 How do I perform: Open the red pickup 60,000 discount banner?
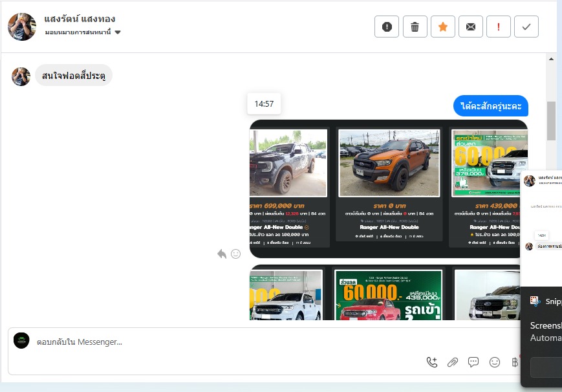tap(388, 295)
